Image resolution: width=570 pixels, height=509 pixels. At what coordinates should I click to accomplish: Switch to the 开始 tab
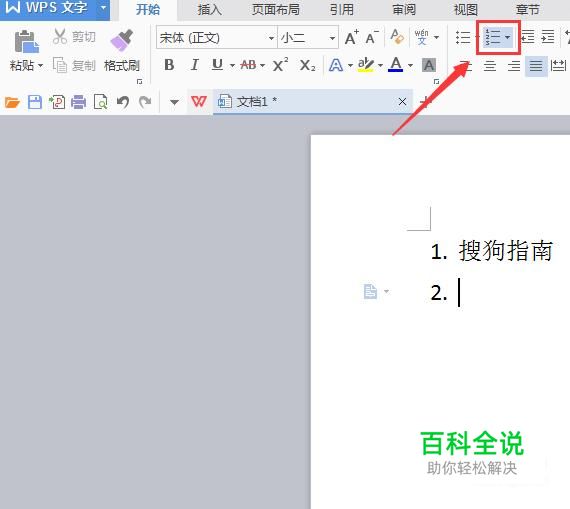(x=148, y=9)
